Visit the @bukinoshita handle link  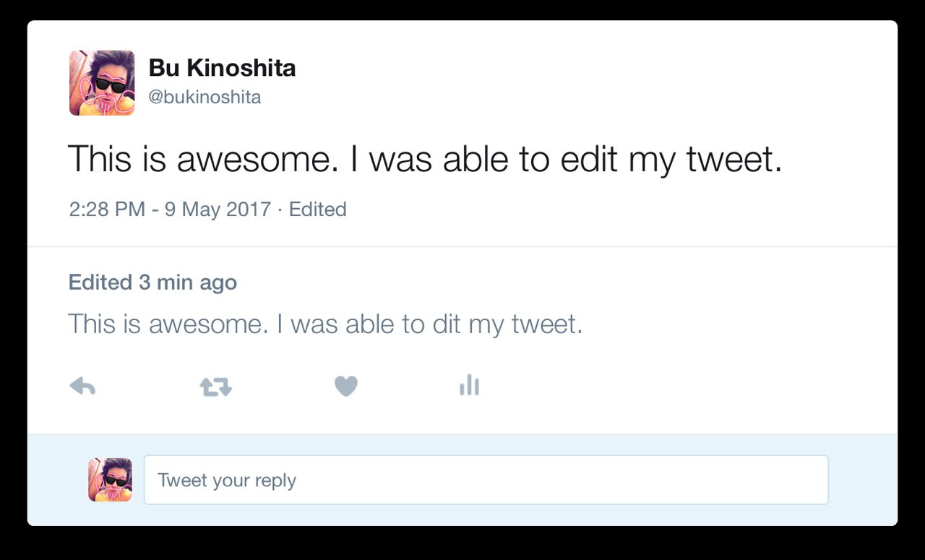coord(205,98)
